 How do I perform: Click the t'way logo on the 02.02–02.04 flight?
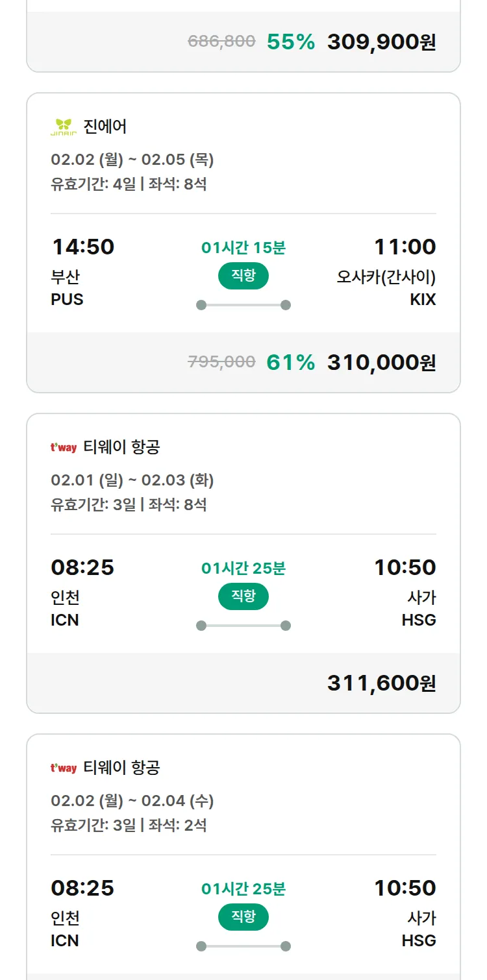click(x=64, y=768)
